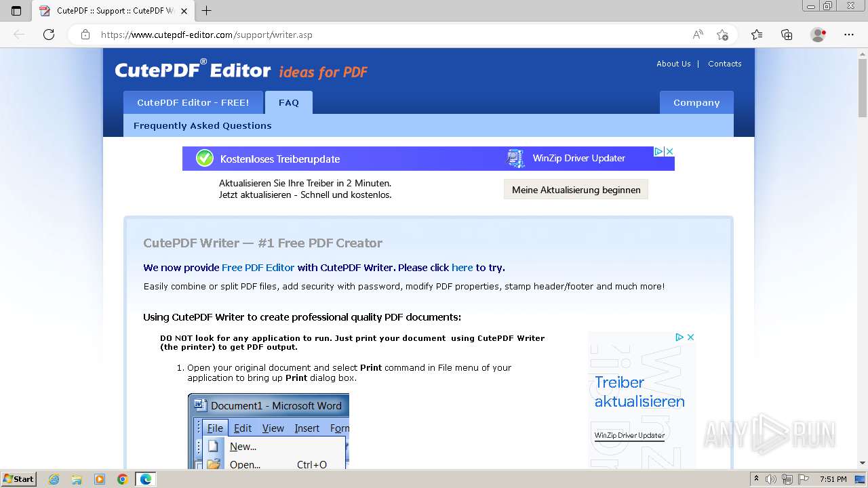Screen dimensions: 868x488
Task: Click the Word File menu screenshot image
Action: (269, 431)
